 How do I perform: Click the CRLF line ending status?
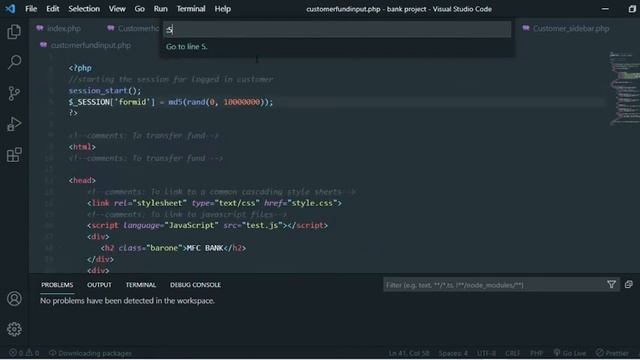[x=512, y=353]
